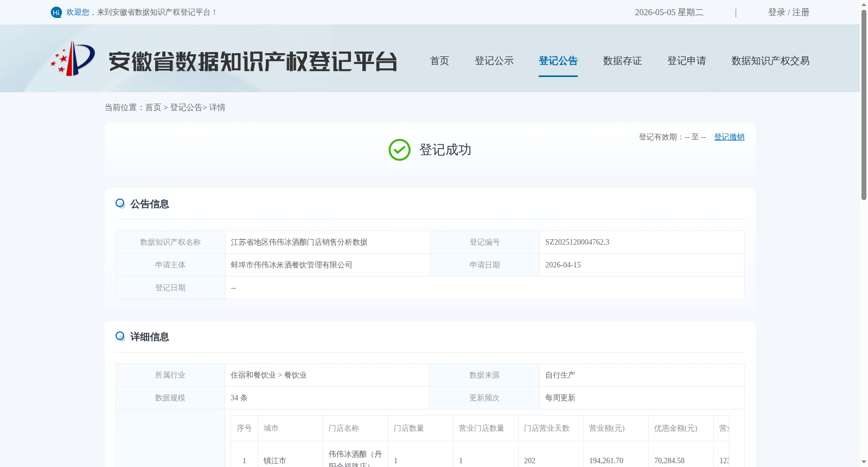The width and height of the screenshot is (868, 467).
Task: Click the scrollbar up arrow
Action: point(864,4)
